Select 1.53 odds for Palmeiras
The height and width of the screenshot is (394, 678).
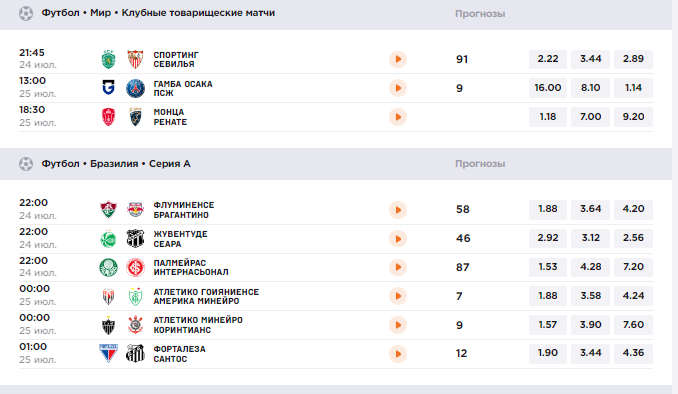coord(548,267)
